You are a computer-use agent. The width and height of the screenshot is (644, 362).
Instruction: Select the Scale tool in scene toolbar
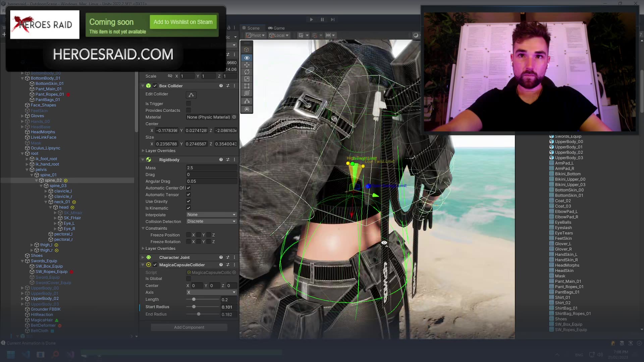pyautogui.click(x=247, y=79)
